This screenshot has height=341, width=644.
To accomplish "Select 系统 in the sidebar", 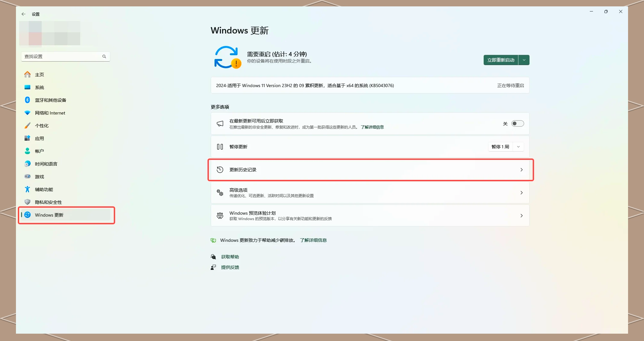I will pyautogui.click(x=66, y=87).
